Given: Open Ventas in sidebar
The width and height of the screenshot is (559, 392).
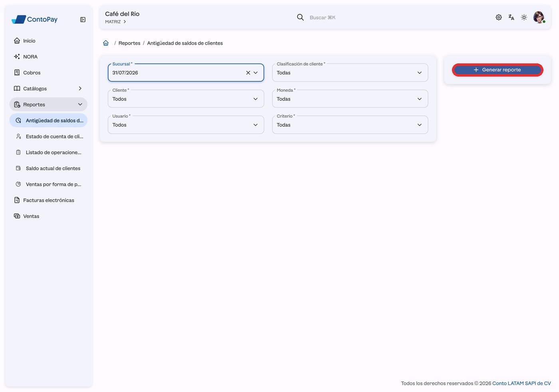Looking at the screenshot, I should (x=48, y=216).
